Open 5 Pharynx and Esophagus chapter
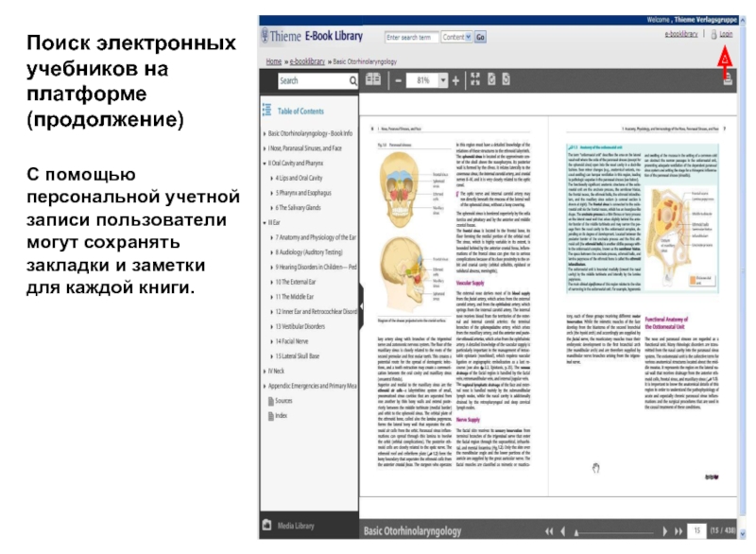 (303, 193)
